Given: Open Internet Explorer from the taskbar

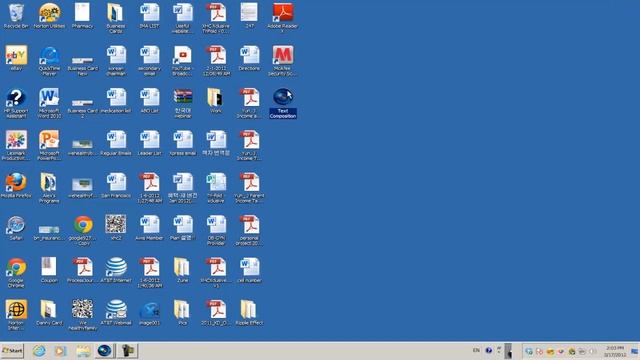Looking at the screenshot, I should click(x=39, y=351).
